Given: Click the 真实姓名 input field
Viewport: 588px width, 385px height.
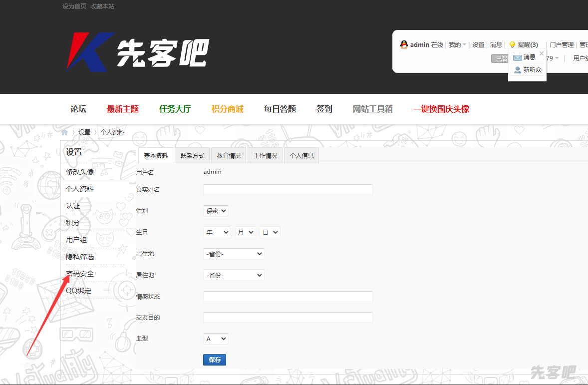Looking at the screenshot, I should coord(288,190).
